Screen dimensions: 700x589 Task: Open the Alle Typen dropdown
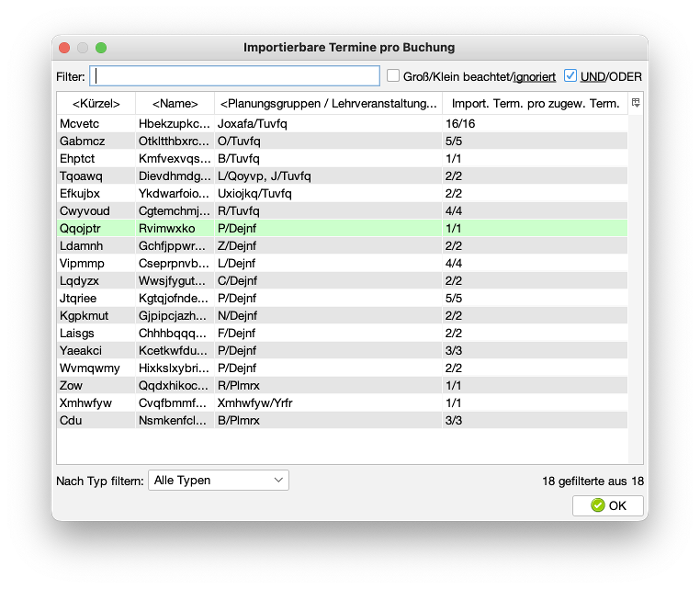[218, 480]
